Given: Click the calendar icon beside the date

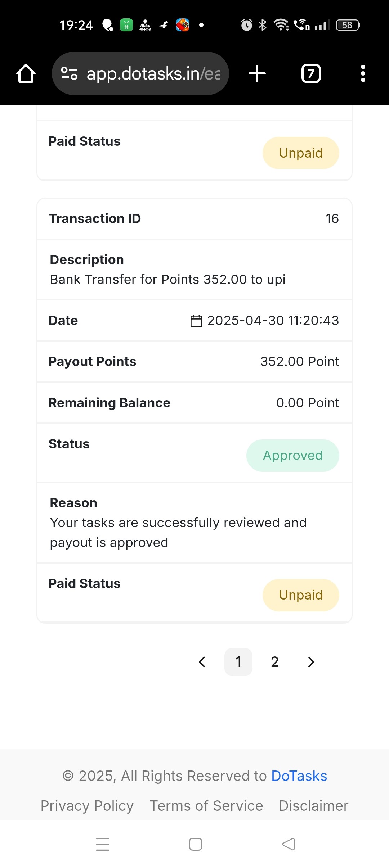Looking at the screenshot, I should (196, 321).
